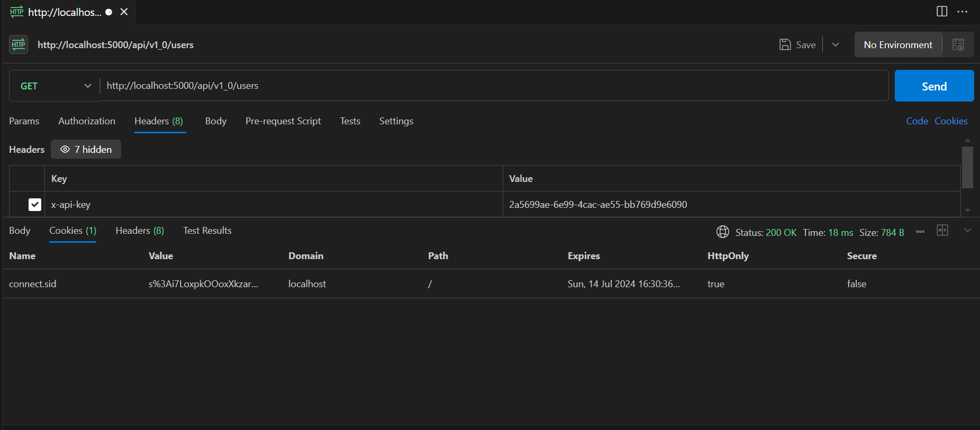Open the Cookies manager link
Image resolution: width=980 pixels, height=430 pixels.
coord(951,121)
